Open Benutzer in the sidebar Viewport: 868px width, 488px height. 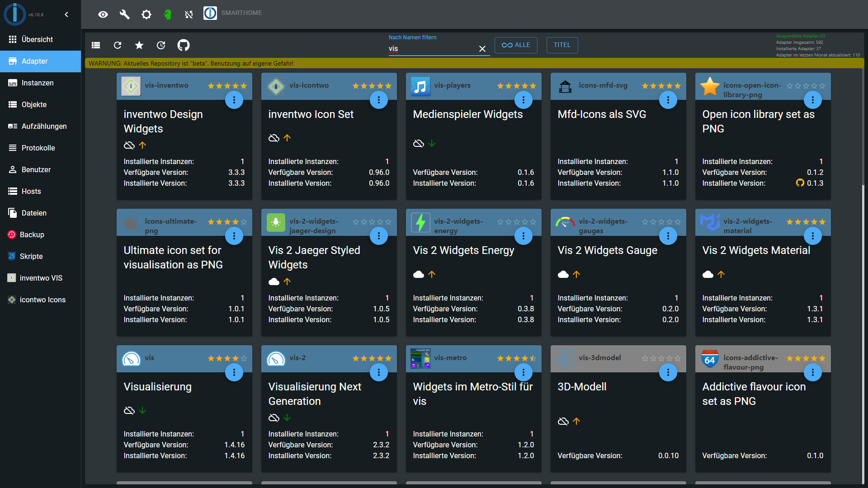pos(41,169)
